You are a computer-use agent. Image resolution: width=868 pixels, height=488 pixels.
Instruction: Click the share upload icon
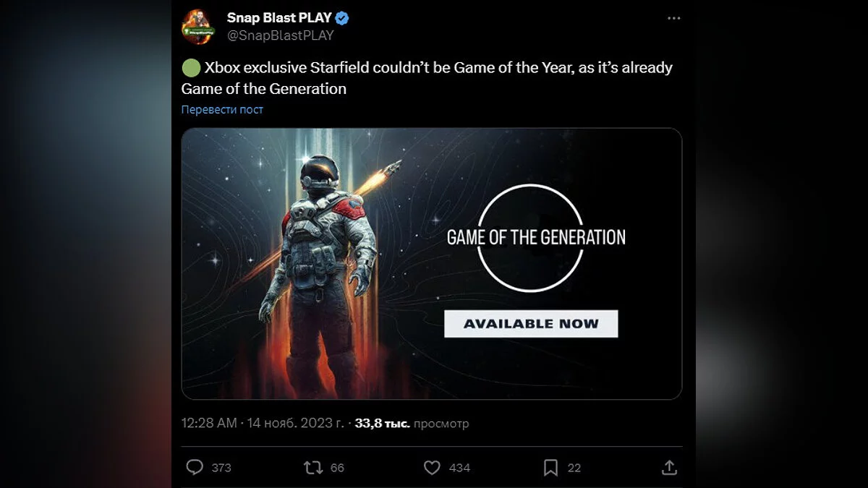[670, 468]
